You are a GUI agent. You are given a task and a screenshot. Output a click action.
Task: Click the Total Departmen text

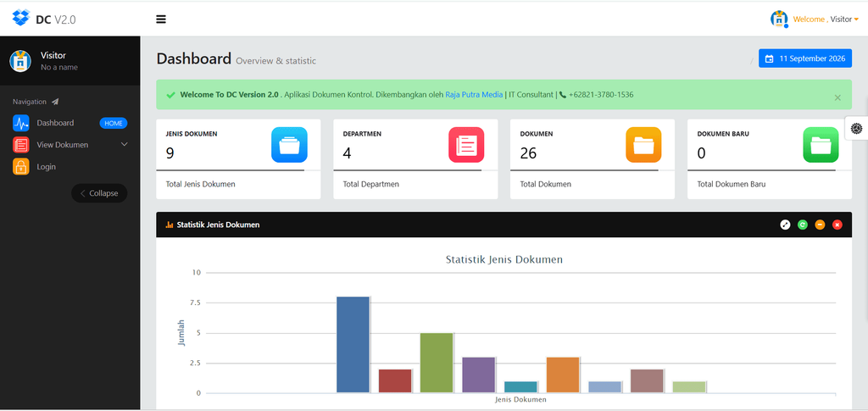[x=371, y=184]
